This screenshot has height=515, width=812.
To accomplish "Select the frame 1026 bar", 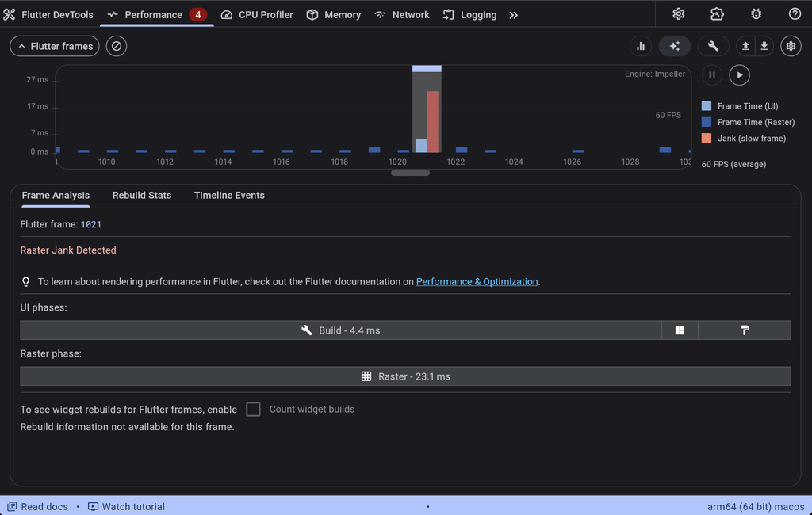I will coord(578,151).
